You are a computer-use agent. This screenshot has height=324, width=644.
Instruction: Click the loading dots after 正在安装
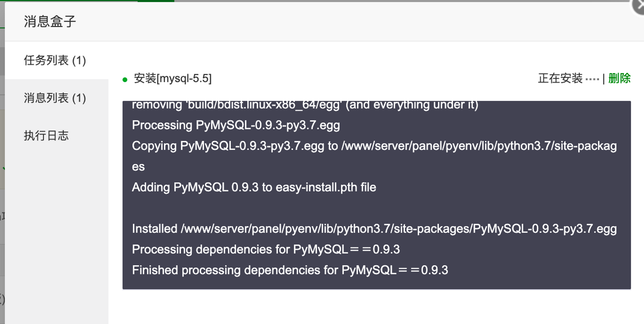tap(592, 79)
